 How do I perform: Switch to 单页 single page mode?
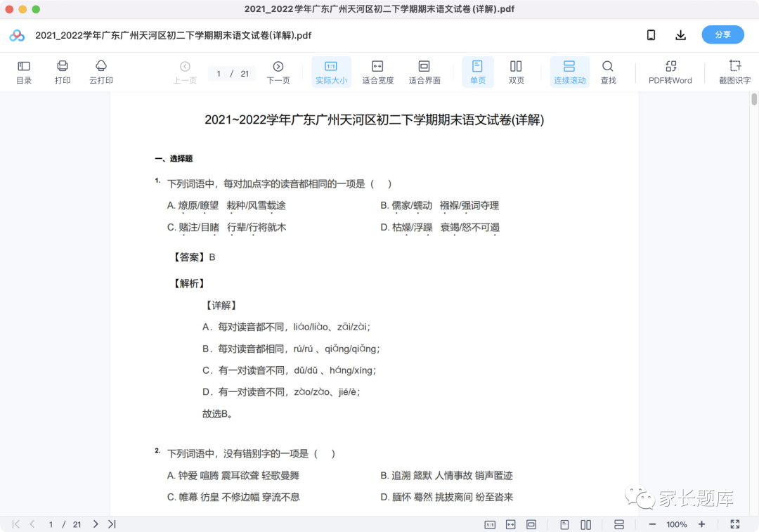click(x=478, y=72)
